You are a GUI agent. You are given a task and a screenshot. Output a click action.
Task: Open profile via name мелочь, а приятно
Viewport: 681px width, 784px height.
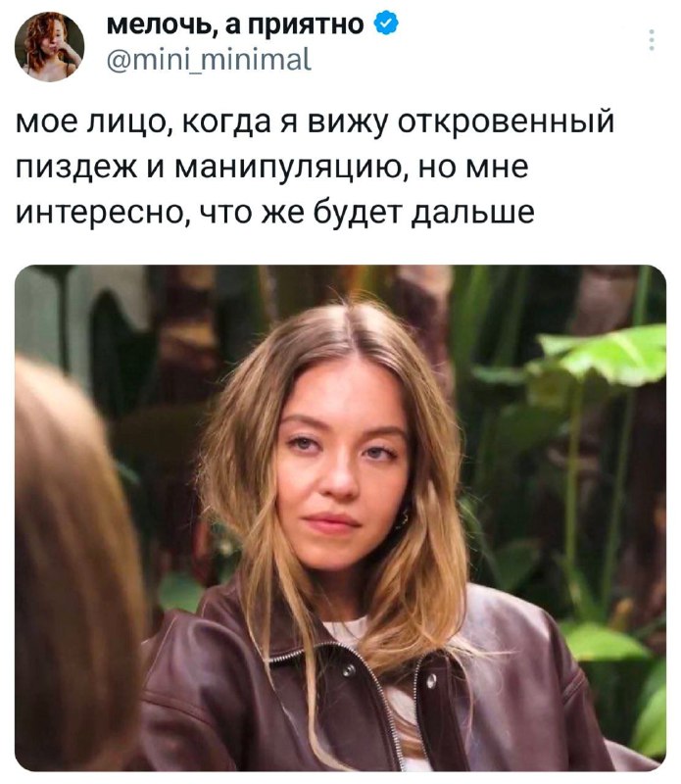click(235, 24)
